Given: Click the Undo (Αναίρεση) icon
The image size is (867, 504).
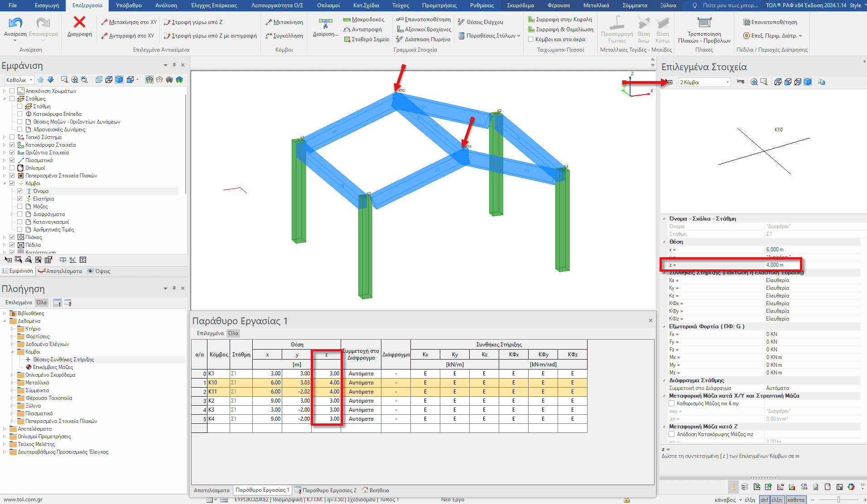Looking at the screenshot, I should point(15,23).
